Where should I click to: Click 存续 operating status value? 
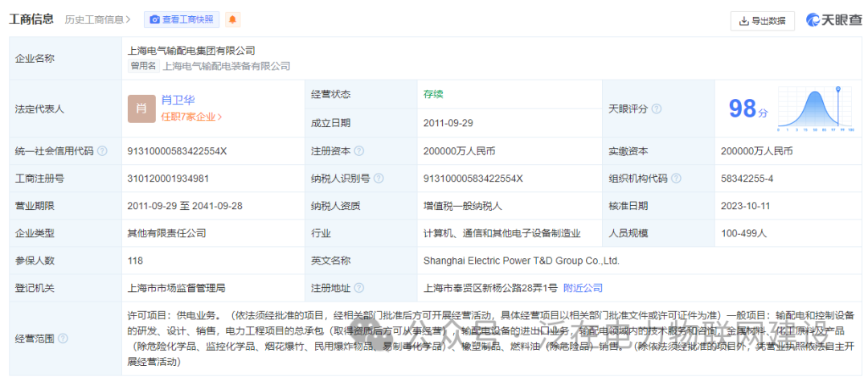(433, 94)
